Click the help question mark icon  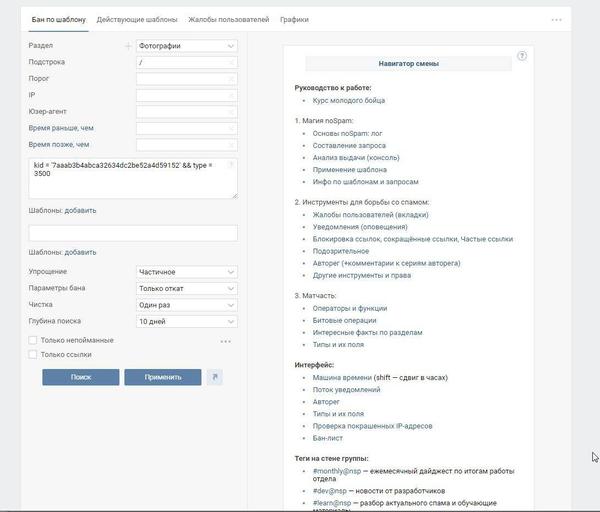[x=522, y=56]
